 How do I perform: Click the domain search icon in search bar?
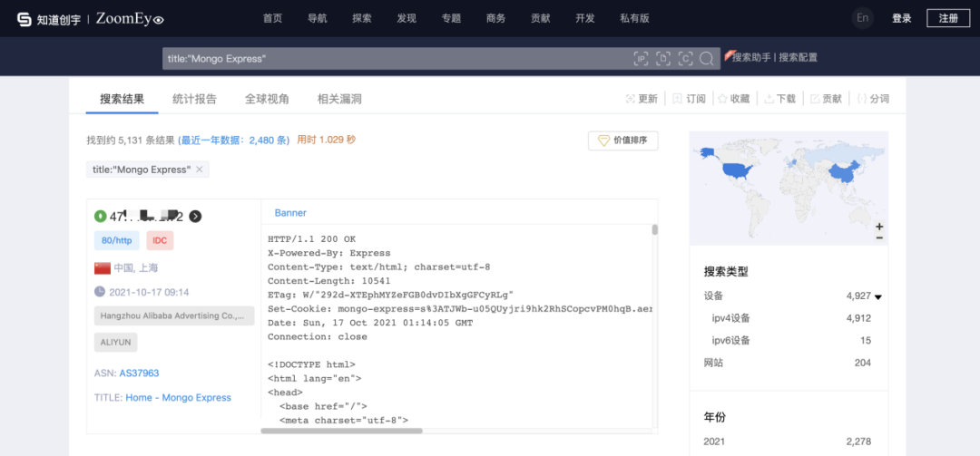coord(663,59)
